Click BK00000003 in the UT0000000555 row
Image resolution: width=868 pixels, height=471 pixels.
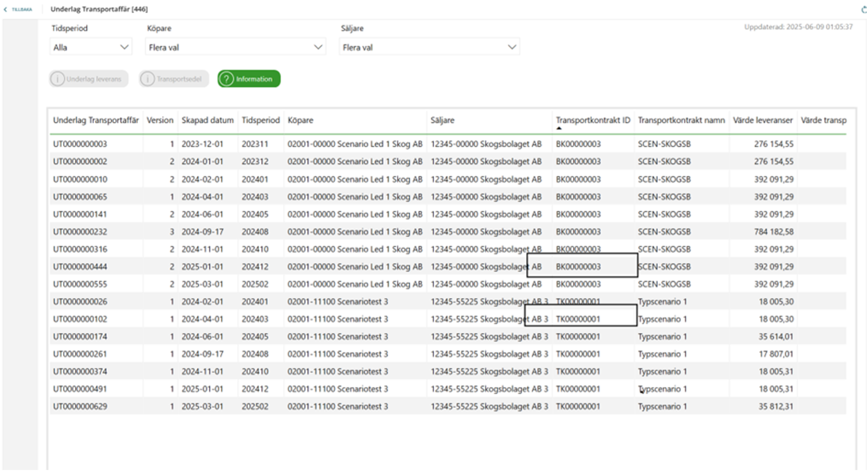(578, 284)
